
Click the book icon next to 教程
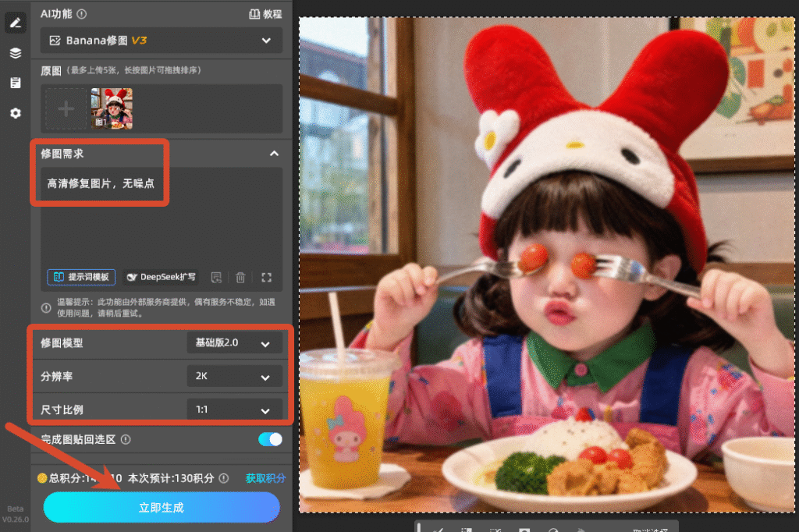(x=254, y=14)
